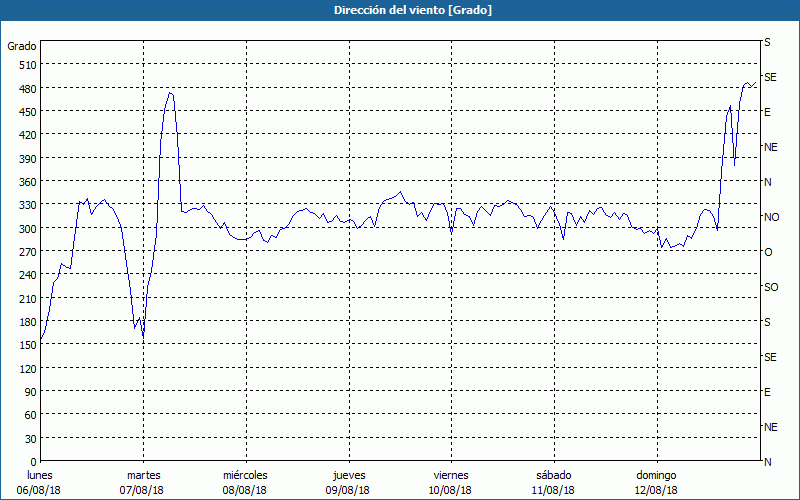Click the "SE" compass label level with 480

click(x=770, y=77)
